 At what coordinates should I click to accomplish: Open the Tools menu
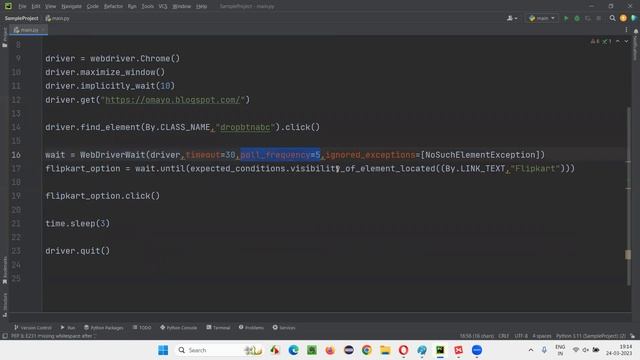tap(148, 6)
